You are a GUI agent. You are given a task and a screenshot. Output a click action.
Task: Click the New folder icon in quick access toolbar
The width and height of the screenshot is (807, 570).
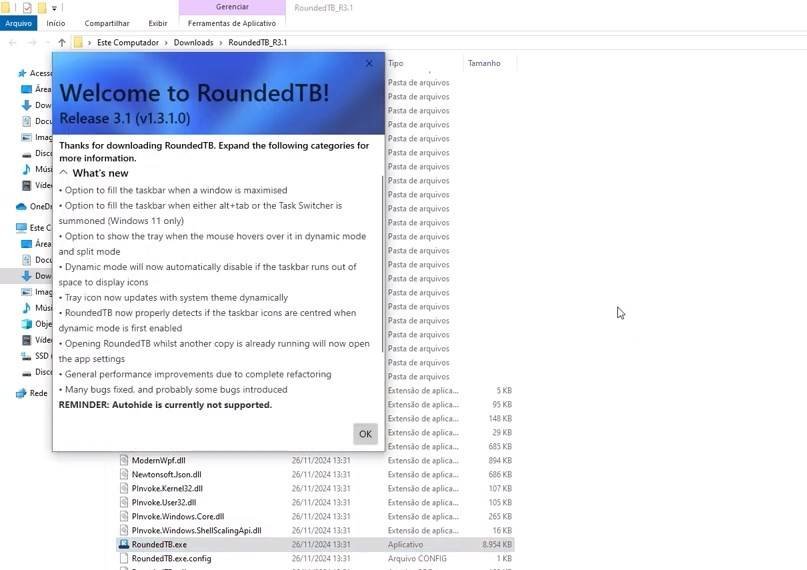[42, 8]
